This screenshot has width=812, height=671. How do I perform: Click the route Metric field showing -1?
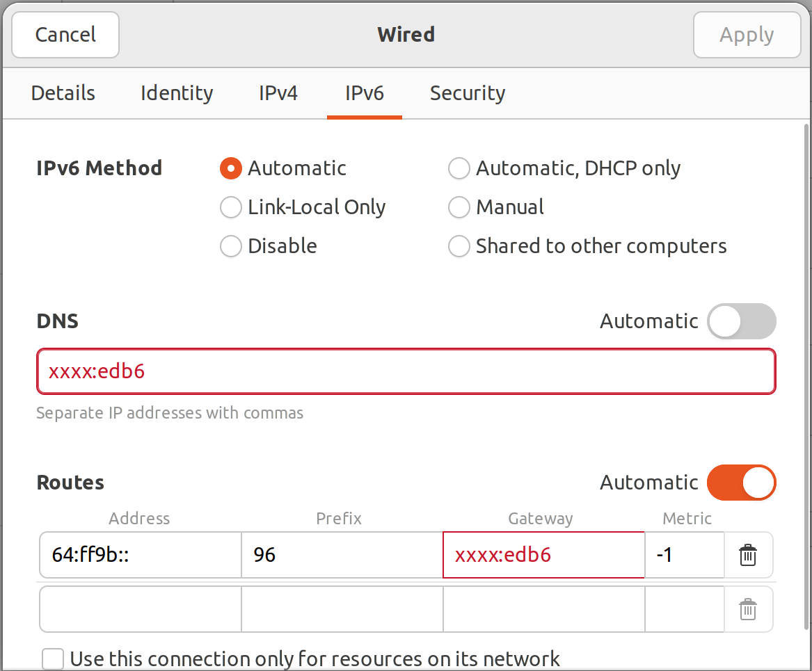coord(684,555)
